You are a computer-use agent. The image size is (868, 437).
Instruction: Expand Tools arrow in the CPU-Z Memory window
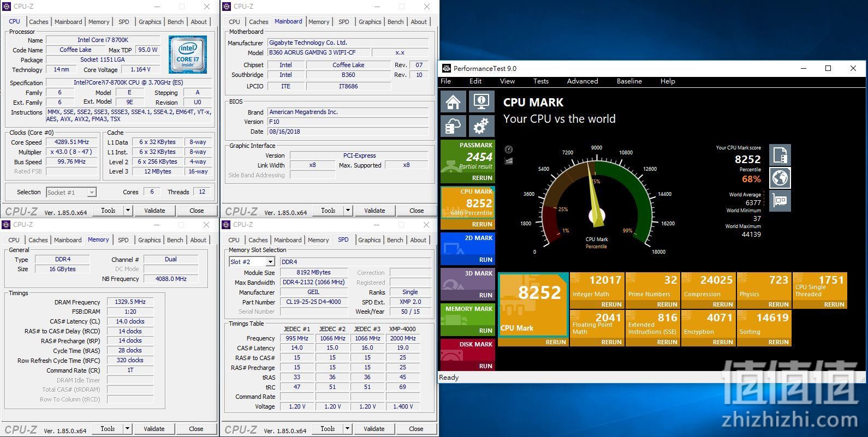pyautogui.click(x=127, y=428)
